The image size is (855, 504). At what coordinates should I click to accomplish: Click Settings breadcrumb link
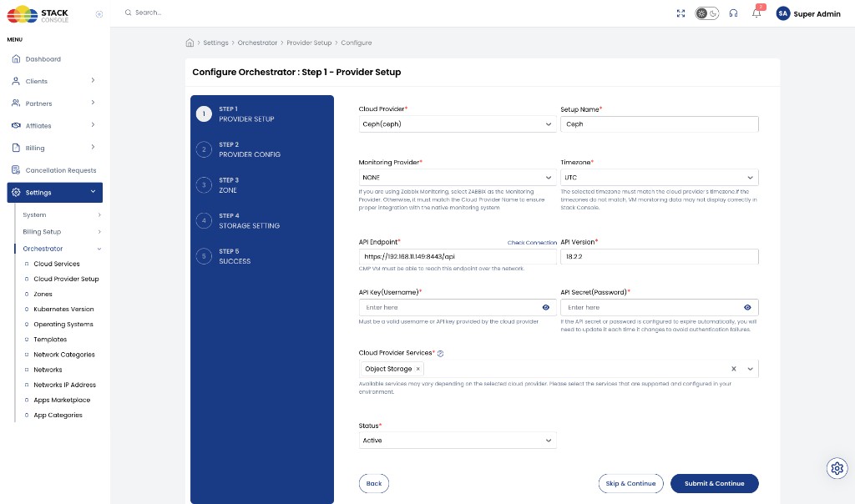(216, 43)
